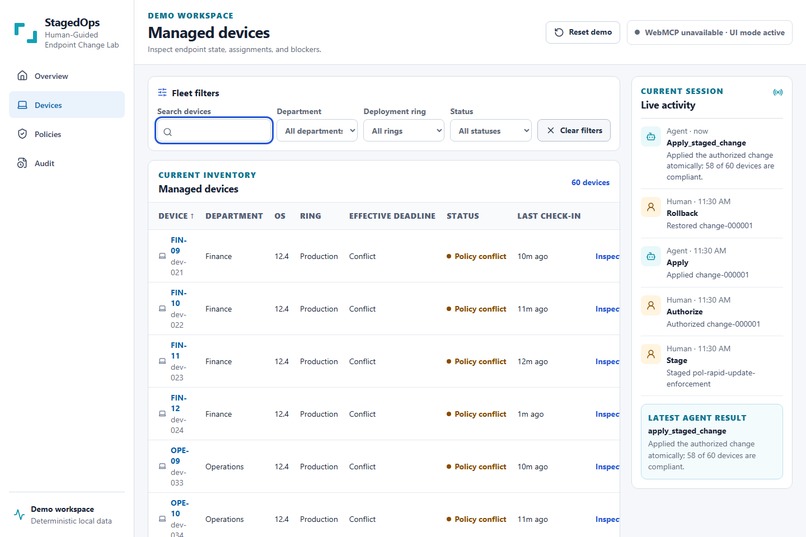Open the OPE-09 device link
Image resolution: width=806 pixels, height=537 pixels.
tap(179, 456)
